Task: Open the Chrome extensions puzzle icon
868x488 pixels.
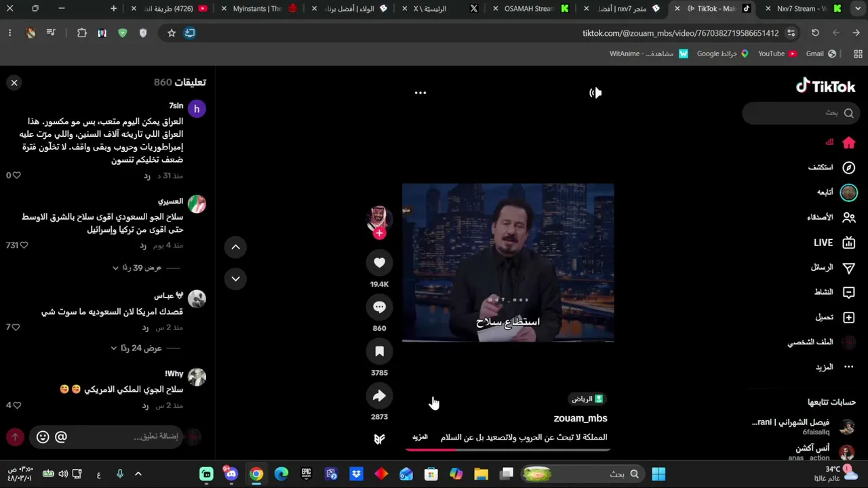Action: (82, 33)
